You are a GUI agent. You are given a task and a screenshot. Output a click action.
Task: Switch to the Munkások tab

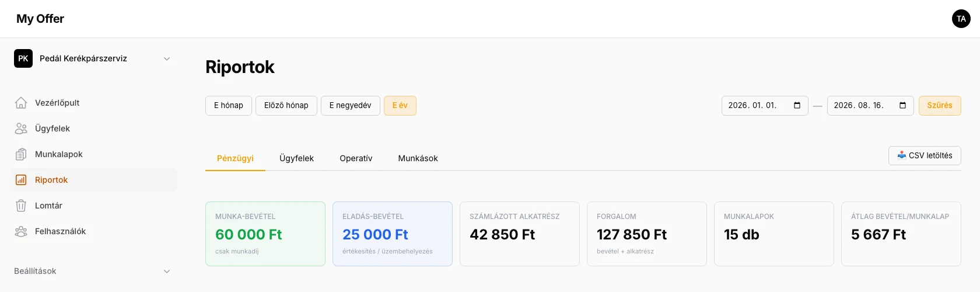(418, 158)
